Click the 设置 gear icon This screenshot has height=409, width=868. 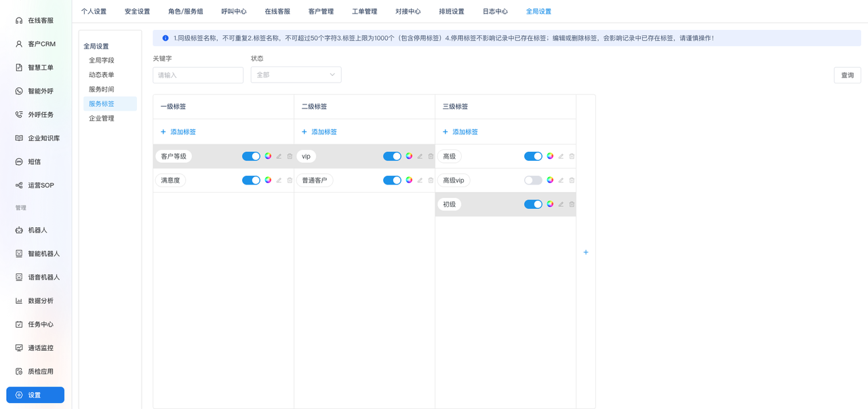click(19, 395)
